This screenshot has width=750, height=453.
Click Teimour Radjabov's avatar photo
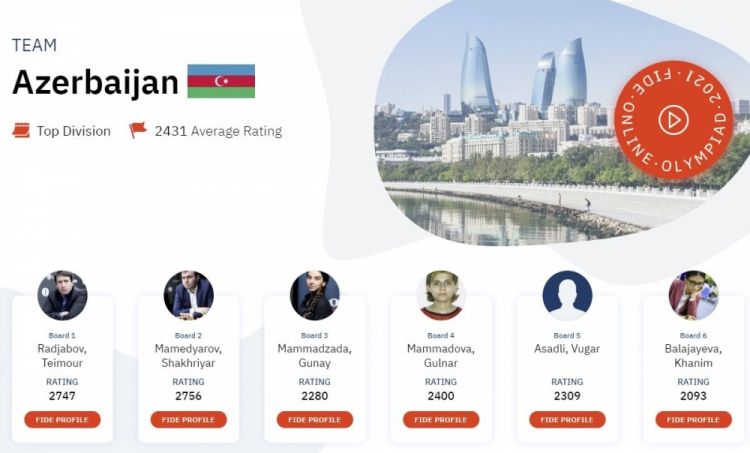click(x=62, y=295)
